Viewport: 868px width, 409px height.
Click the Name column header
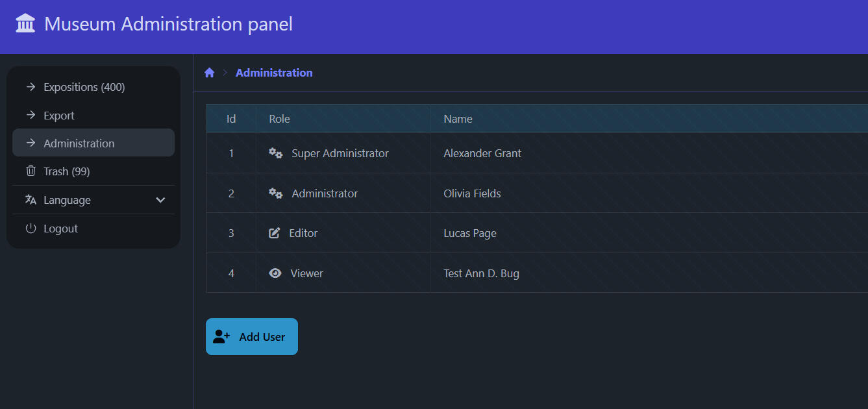pos(458,119)
